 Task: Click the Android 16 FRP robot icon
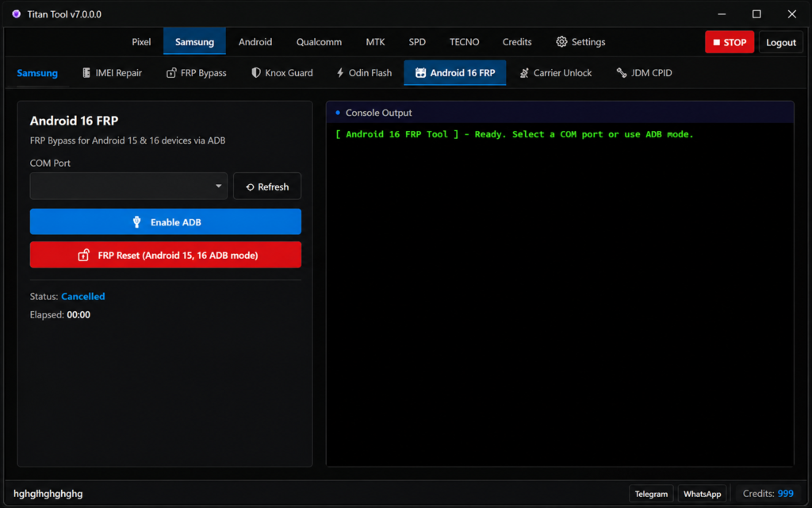420,73
